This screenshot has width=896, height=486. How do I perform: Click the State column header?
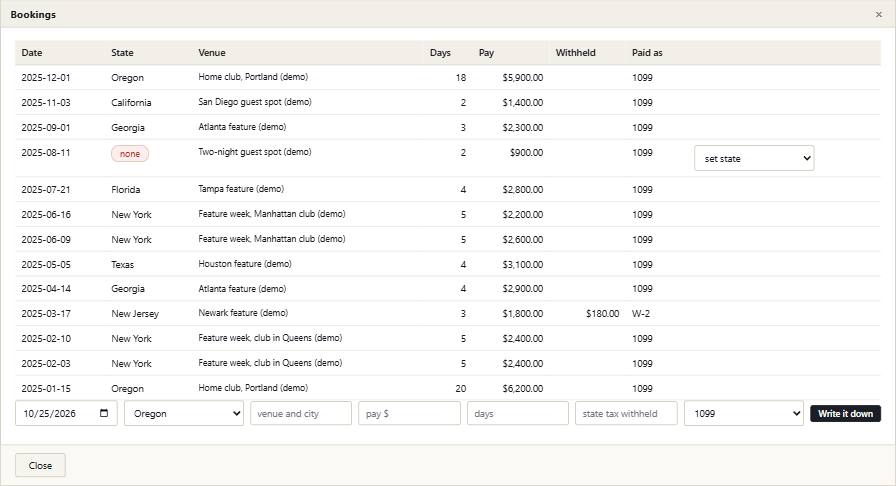(x=122, y=53)
